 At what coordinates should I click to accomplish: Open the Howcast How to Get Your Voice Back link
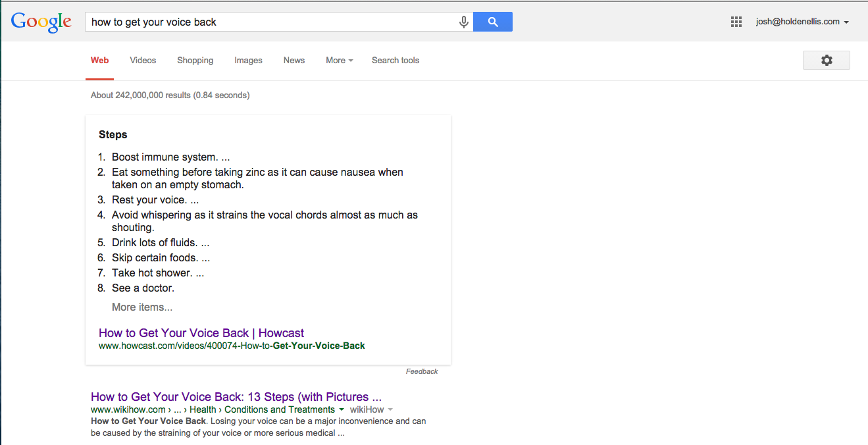201,333
